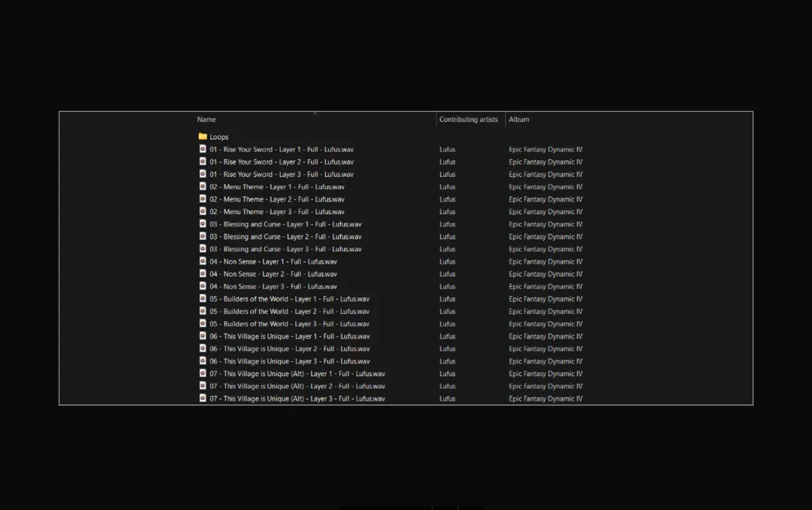The image size is (812, 510).
Task: Sort by the Album column header
Action: coord(519,119)
